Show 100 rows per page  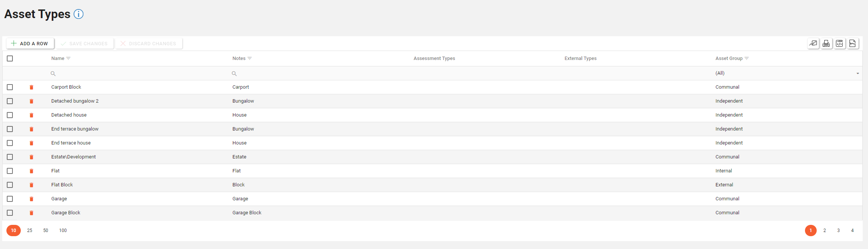pos(63,231)
